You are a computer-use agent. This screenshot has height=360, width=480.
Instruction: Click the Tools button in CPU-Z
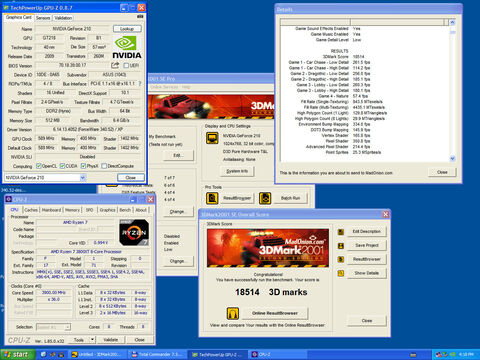pyautogui.click(x=79, y=340)
